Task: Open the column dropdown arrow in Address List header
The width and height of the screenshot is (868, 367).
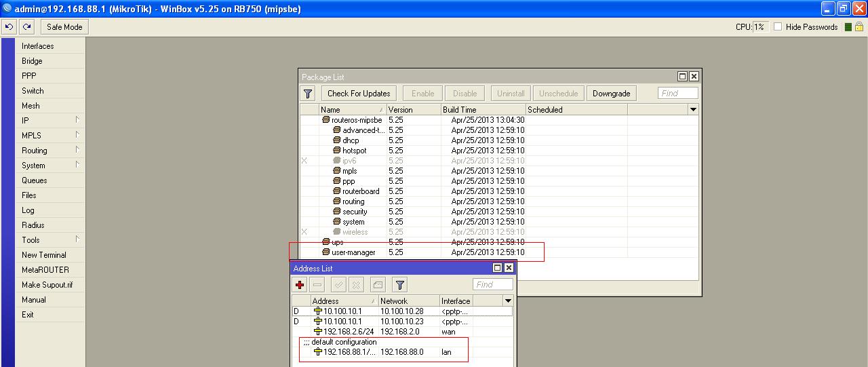Action: point(508,301)
